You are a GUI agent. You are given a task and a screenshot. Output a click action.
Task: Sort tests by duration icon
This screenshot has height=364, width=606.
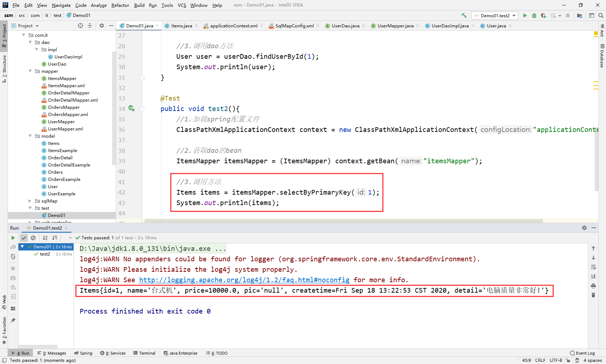tap(55, 238)
